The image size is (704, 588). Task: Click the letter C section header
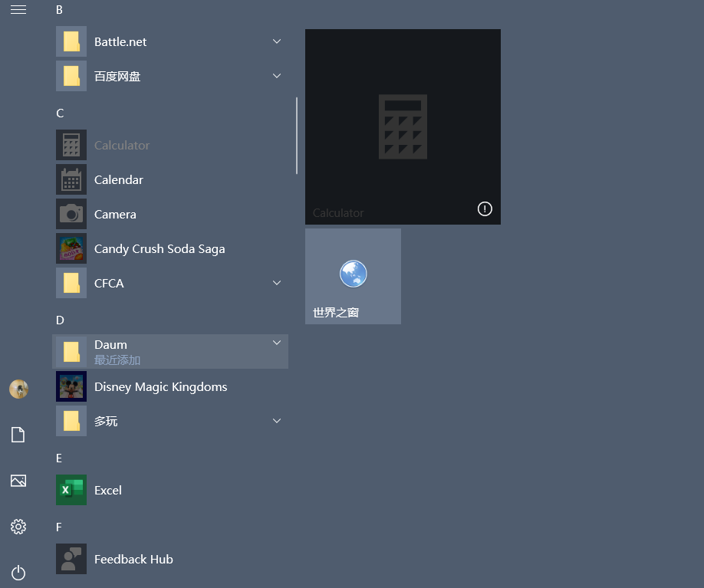pos(60,113)
